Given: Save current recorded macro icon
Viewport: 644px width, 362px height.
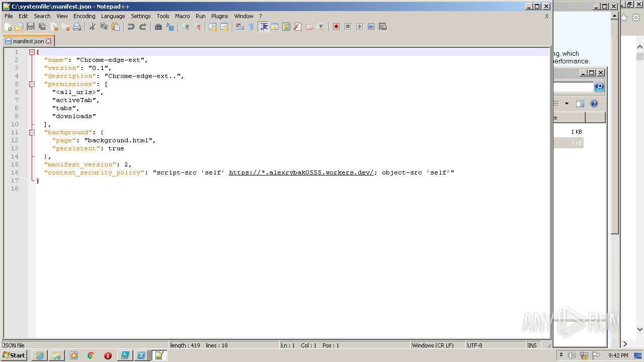Looking at the screenshot, I should pos(382,27).
